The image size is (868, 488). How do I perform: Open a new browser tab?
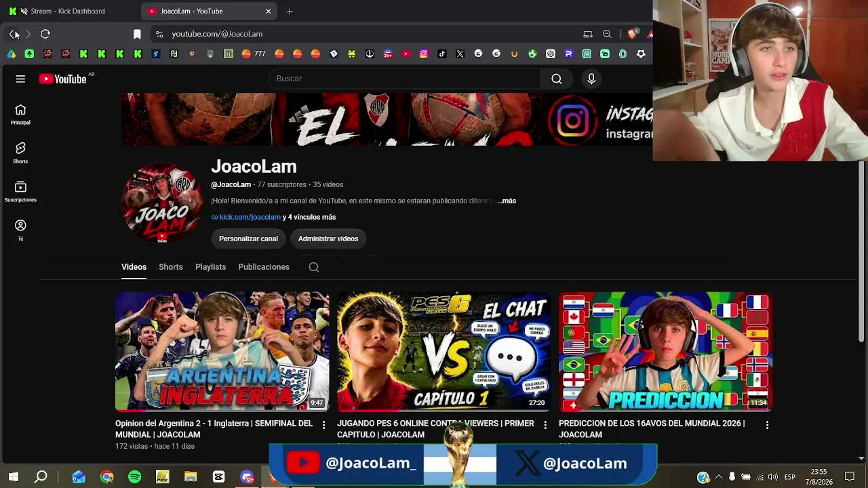coord(290,11)
